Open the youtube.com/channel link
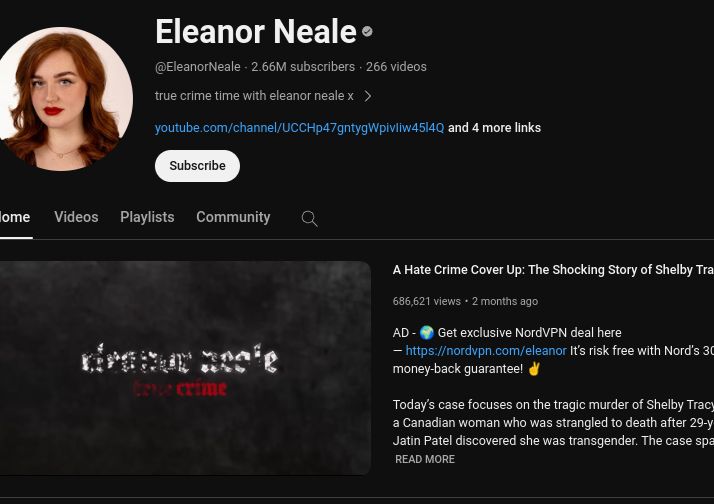The width and height of the screenshot is (714, 504). (x=299, y=128)
